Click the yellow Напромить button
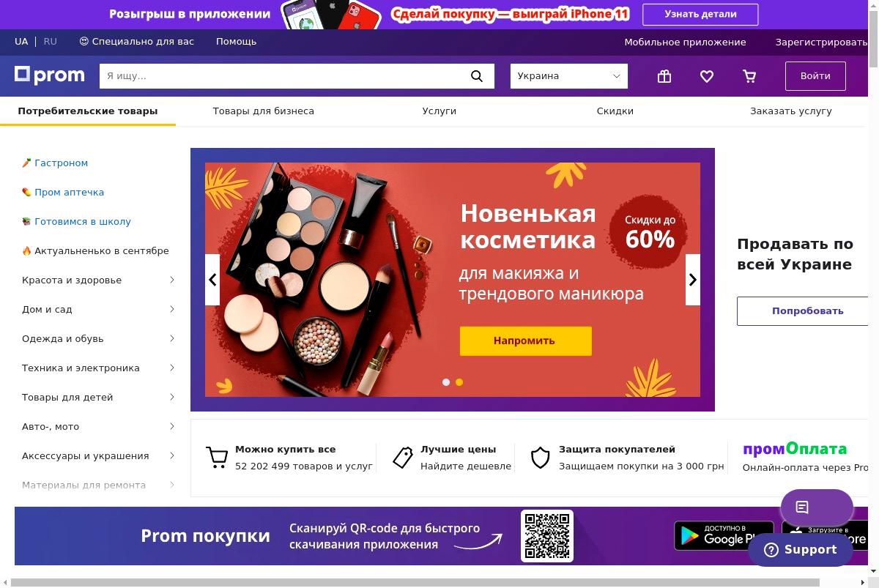The height and width of the screenshot is (588, 879). pos(525,340)
